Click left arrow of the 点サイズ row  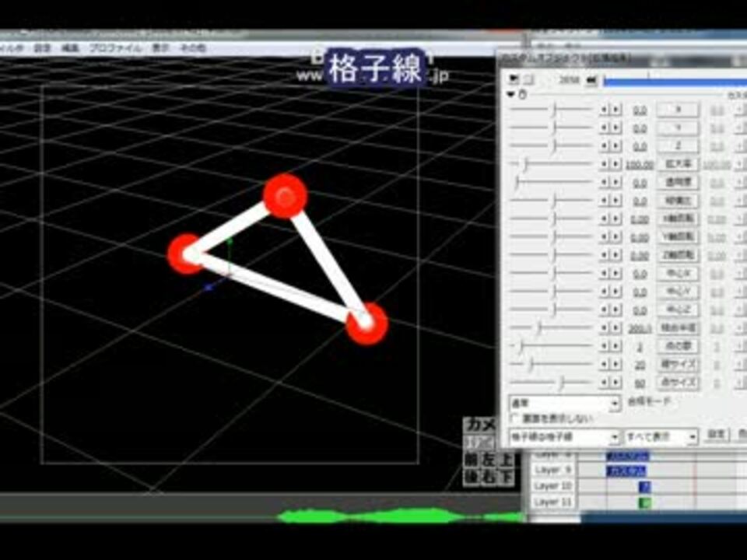click(605, 383)
